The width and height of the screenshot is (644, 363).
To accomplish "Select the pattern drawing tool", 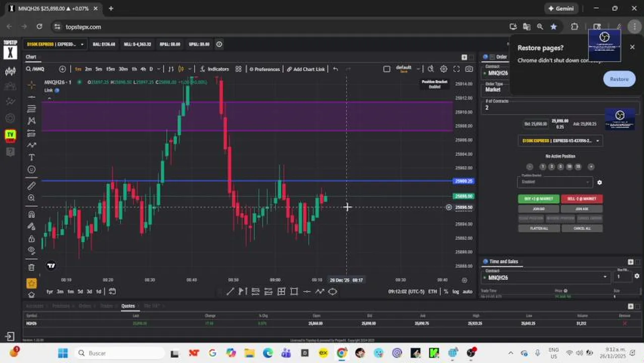I will (x=32, y=121).
